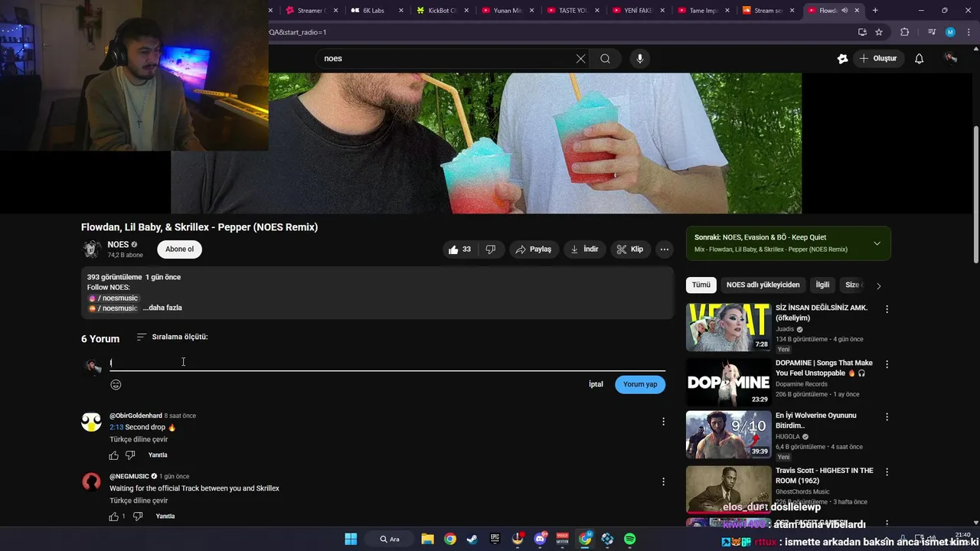Screen dimensions: 980x551
Task: Submit comment with Yorum yap
Action: [640, 384]
